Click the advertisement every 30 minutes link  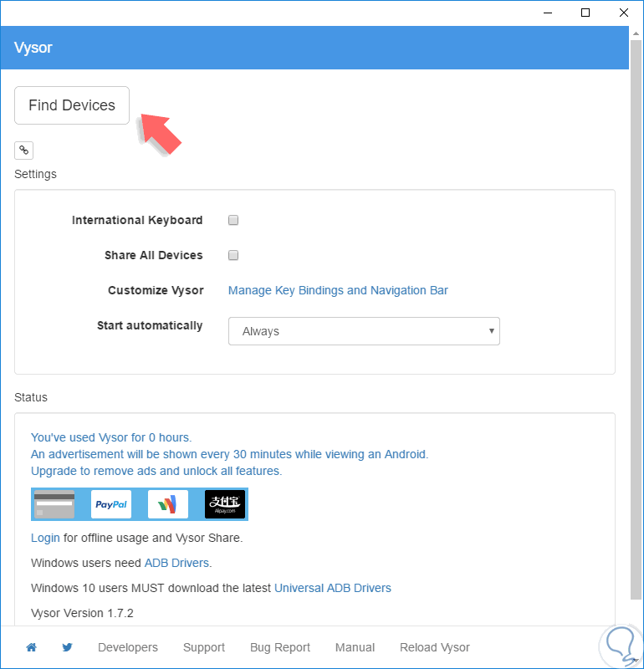coord(230,454)
